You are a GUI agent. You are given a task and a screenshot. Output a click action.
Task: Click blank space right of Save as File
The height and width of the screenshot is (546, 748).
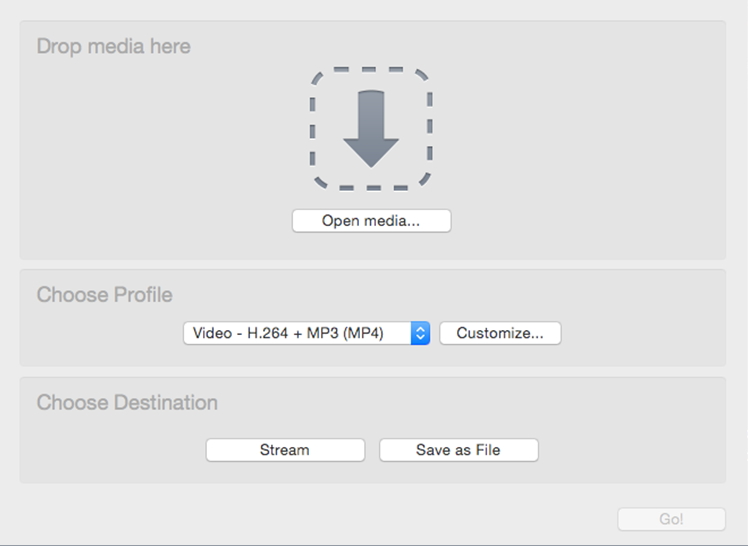click(630, 450)
